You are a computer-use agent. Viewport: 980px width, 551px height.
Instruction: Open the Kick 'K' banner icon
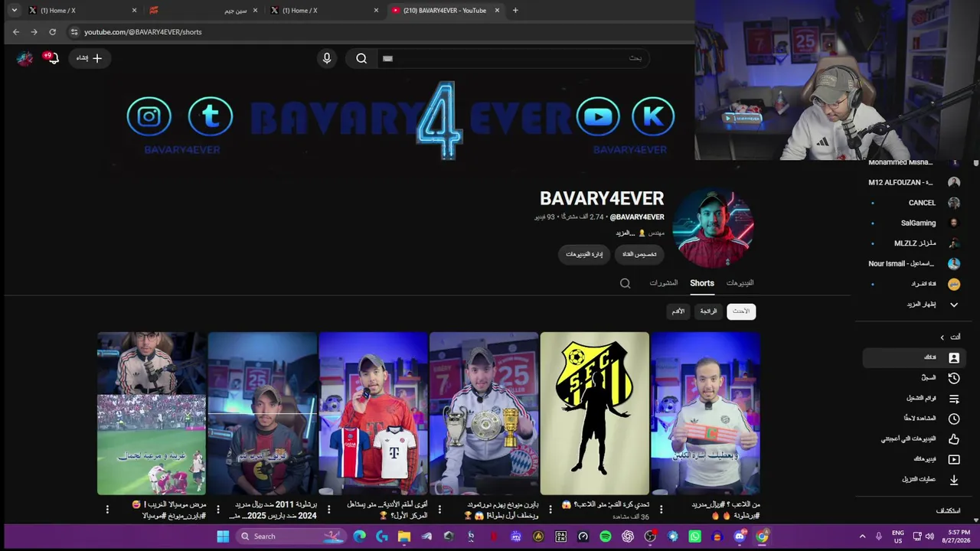coord(653,116)
